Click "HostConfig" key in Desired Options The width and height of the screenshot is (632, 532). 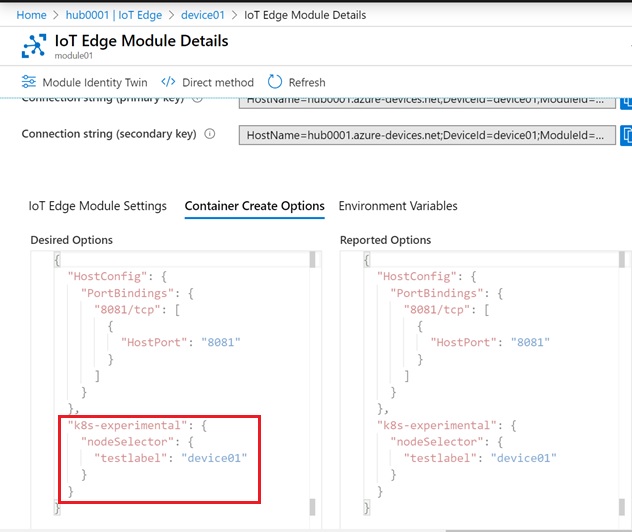click(107, 276)
